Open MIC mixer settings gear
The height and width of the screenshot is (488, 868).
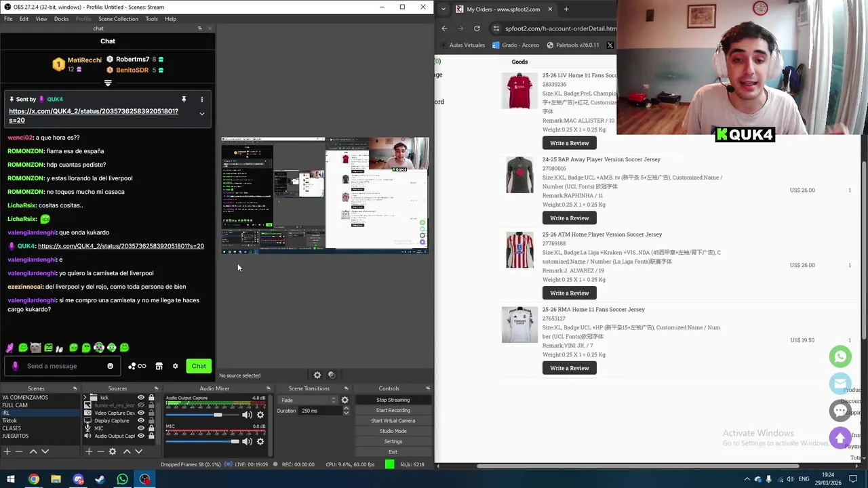(x=260, y=441)
